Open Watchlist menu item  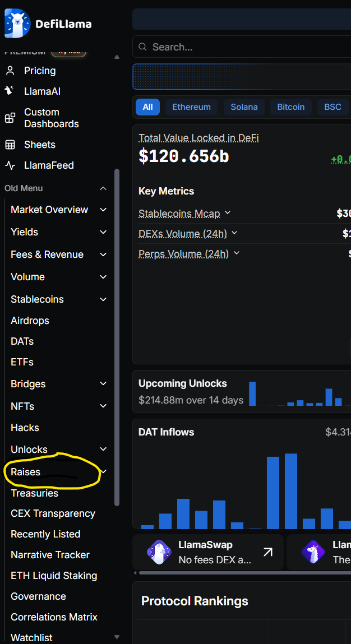coord(31,637)
